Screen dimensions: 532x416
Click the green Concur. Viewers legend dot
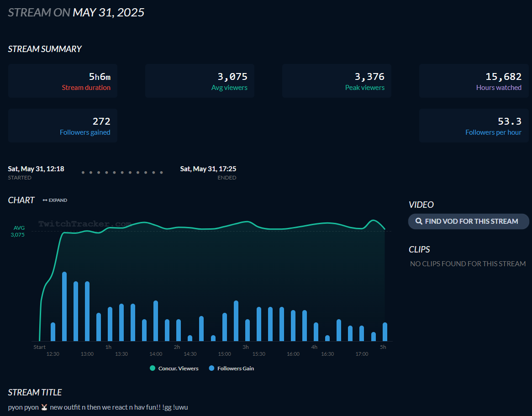pos(153,369)
